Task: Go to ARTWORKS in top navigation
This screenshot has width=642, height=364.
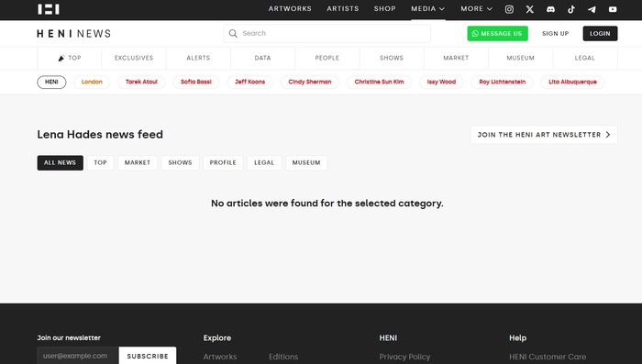Action: [290, 8]
